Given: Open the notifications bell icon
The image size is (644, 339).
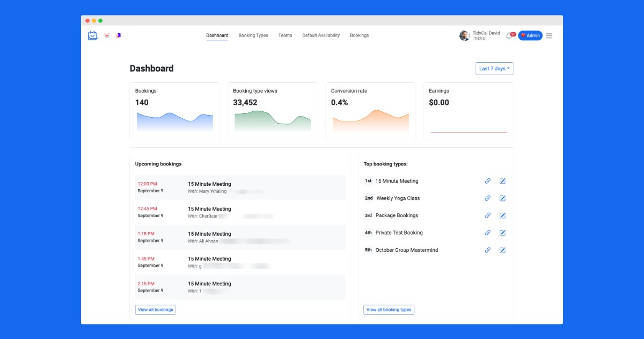Looking at the screenshot, I should point(509,36).
